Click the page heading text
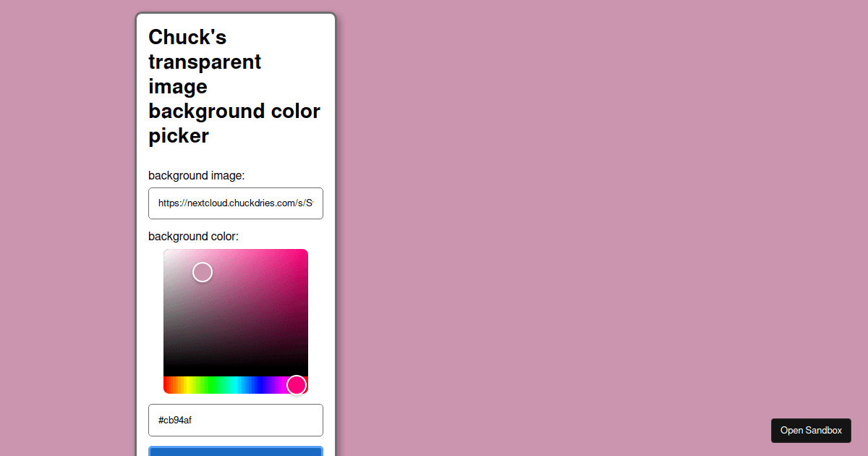 [x=234, y=86]
